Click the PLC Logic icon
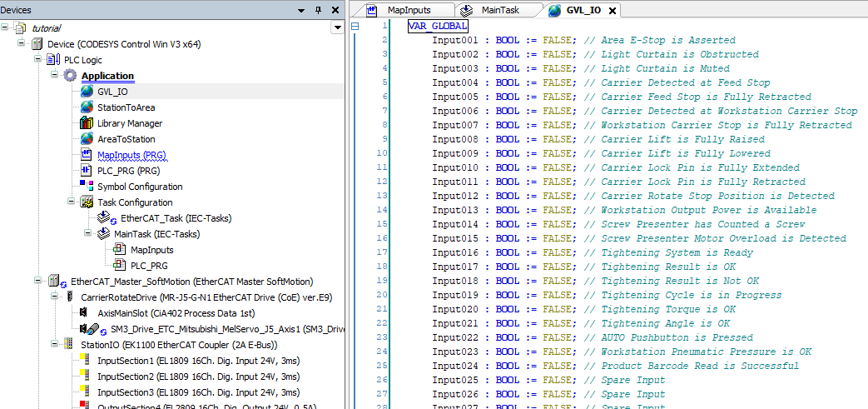 [54, 60]
